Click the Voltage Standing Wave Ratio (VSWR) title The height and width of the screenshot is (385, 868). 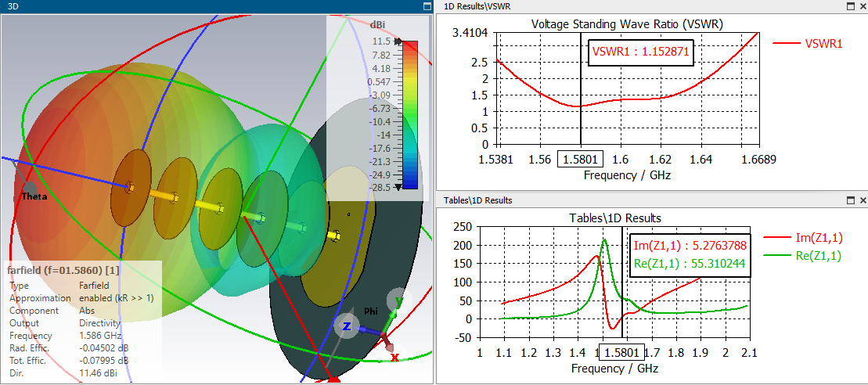click(x=627, y=24)
